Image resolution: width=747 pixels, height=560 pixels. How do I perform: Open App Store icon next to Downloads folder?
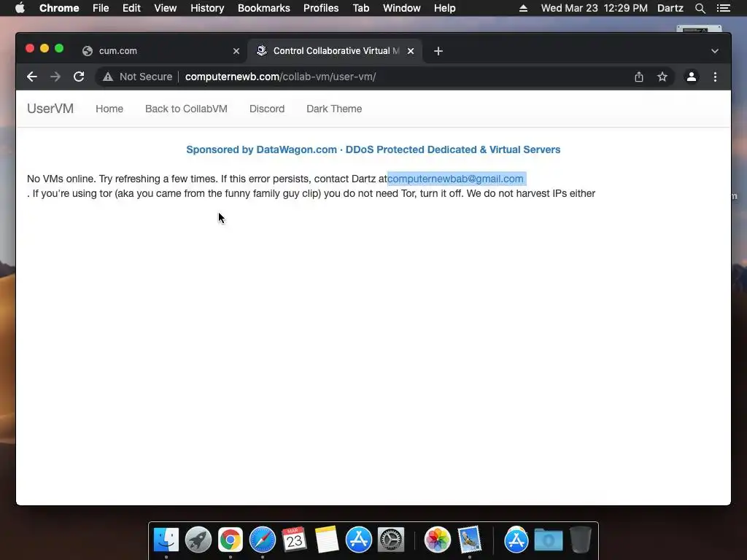pyautogui.click(x=516, y=540)
